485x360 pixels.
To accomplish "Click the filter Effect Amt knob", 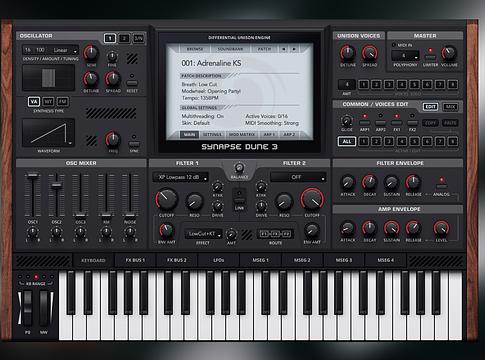I will (x=231, y=234).
